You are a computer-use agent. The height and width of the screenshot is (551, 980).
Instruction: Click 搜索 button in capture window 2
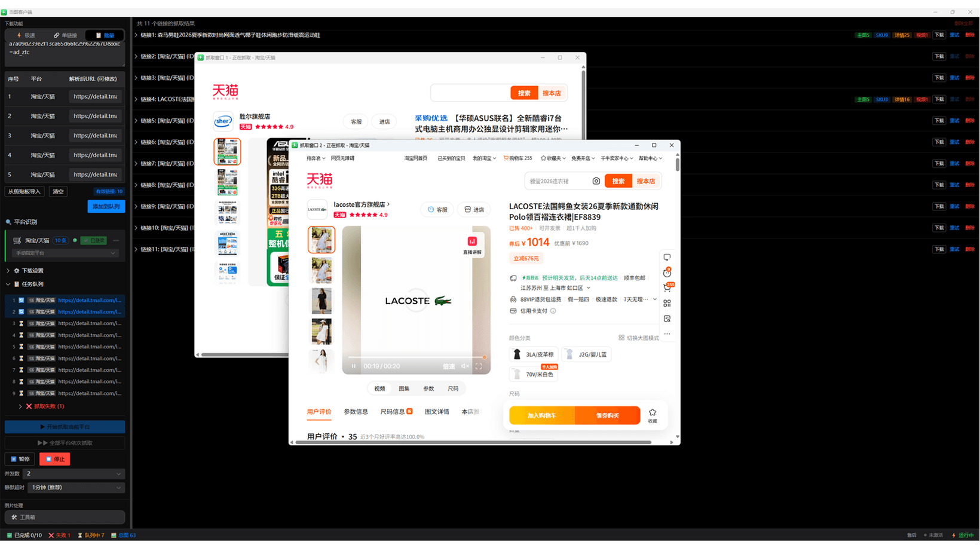[x=618, y=181]
